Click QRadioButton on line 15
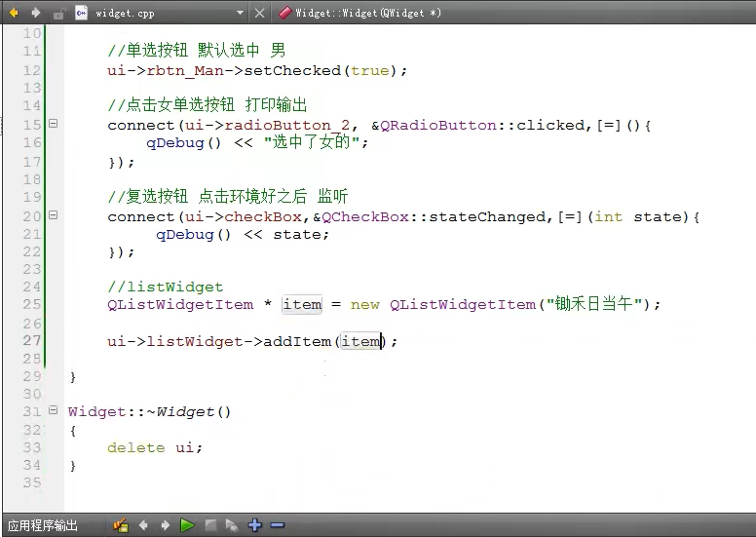 (438, 126)
